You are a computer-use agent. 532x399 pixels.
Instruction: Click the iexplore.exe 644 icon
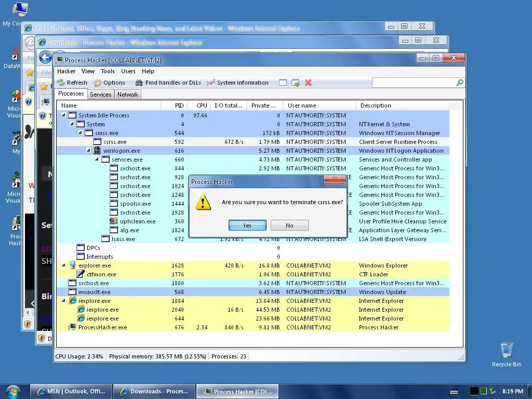coord(81,318)
